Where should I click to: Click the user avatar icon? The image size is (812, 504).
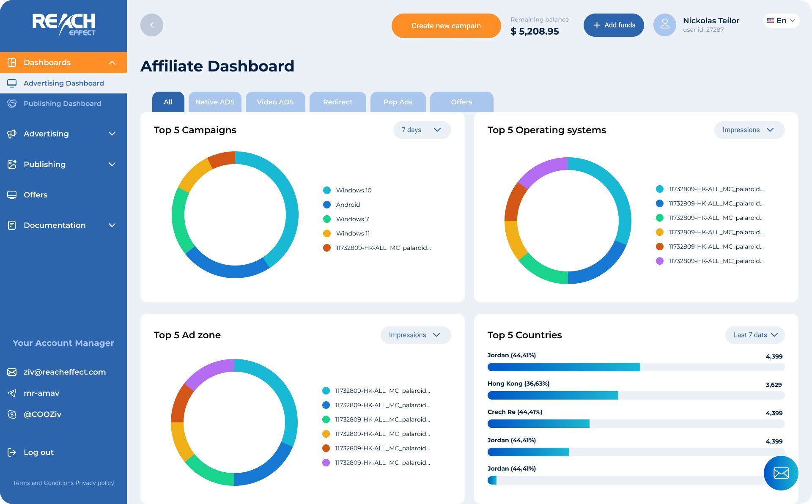(x=664, y=25)
